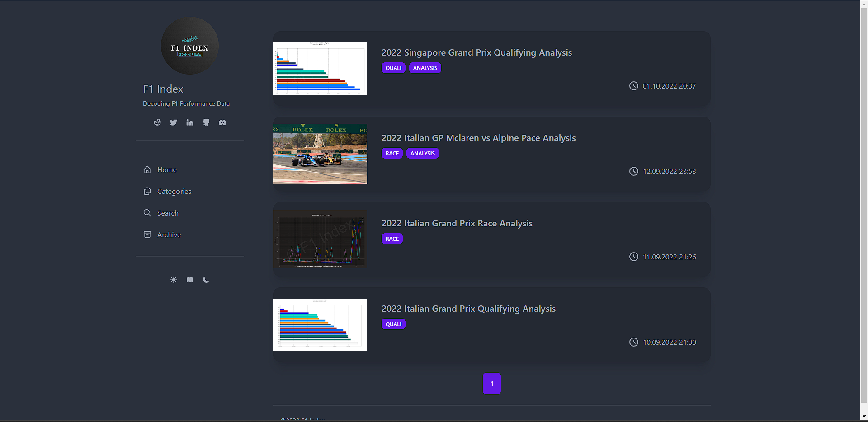The height and width of the screenshot is (422, 868).
Task: Select ANALYSIS tag on Mclaren vs Alpine post
Action: pos(423,153)
